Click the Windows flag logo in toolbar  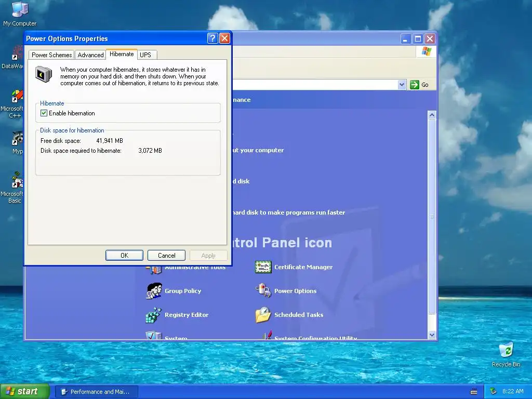coord(426,51)
